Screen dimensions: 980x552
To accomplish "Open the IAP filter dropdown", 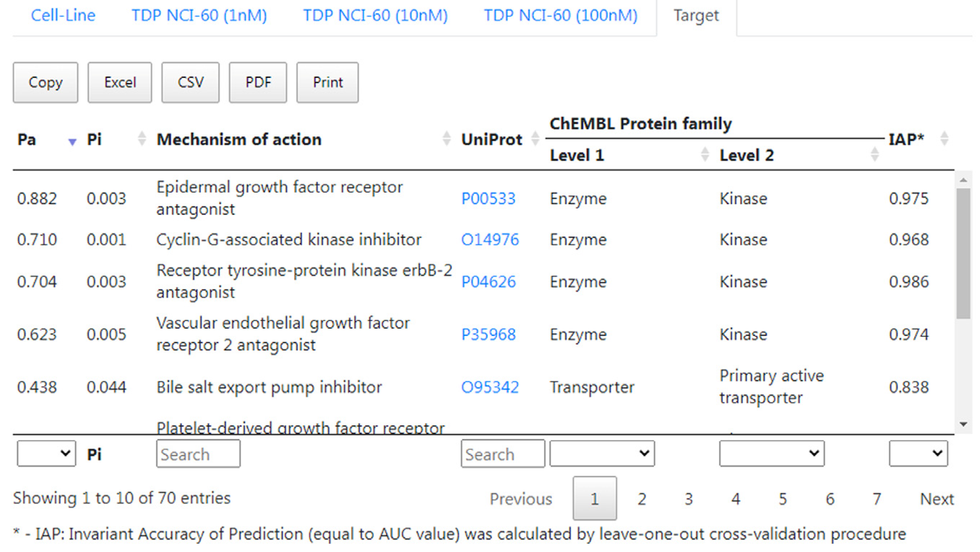I will (918, 453).
